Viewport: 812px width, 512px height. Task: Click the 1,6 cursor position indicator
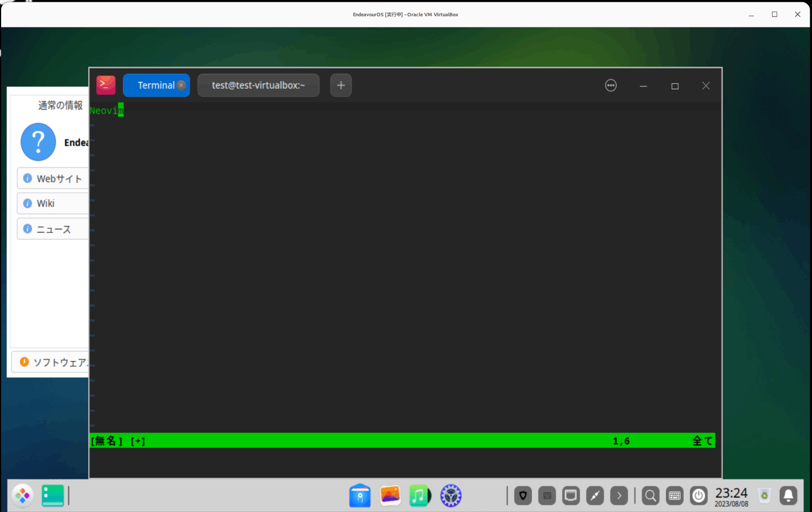(x=621, y=441)
